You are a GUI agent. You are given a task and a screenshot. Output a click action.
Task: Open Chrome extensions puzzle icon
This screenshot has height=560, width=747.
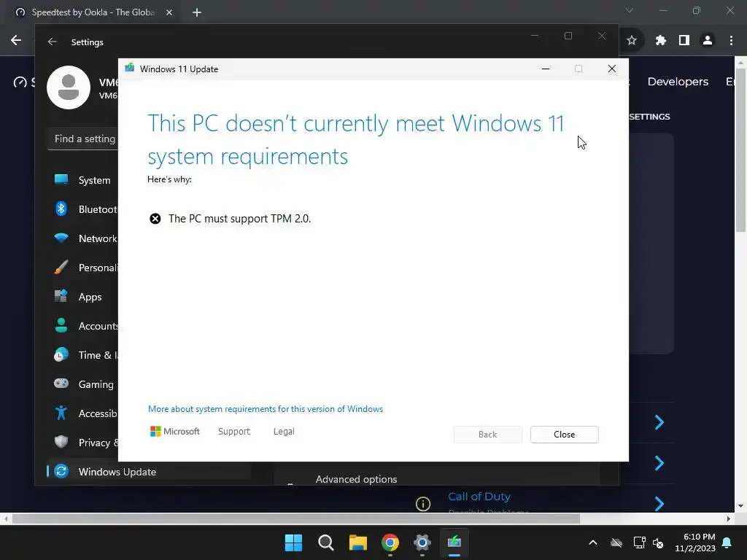point(660,41)
